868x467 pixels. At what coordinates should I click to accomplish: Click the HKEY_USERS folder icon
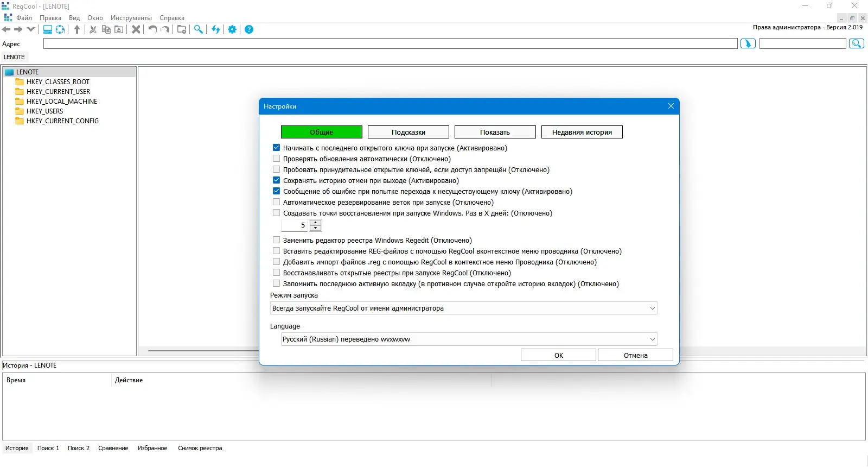20,111
